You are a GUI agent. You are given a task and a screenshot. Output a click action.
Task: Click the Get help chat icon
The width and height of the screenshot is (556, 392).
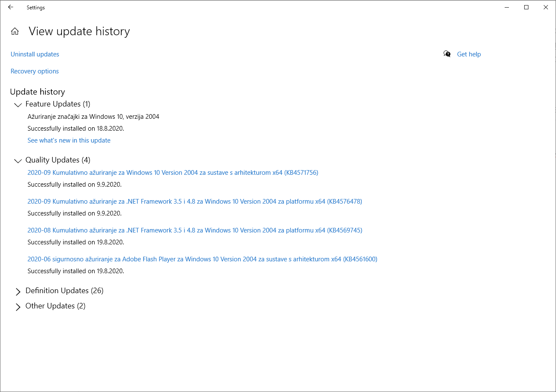click(447, 54)
